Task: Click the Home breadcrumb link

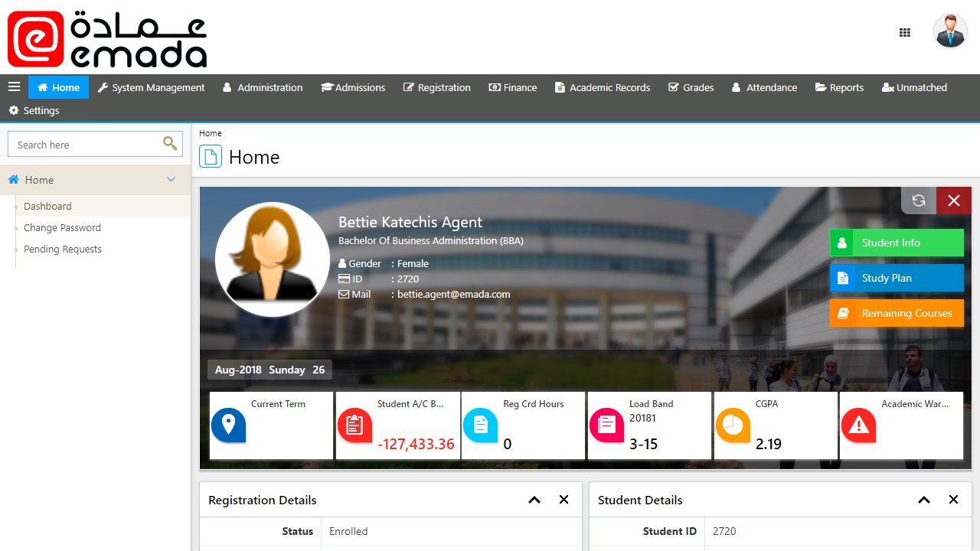Action: (210, 133)
